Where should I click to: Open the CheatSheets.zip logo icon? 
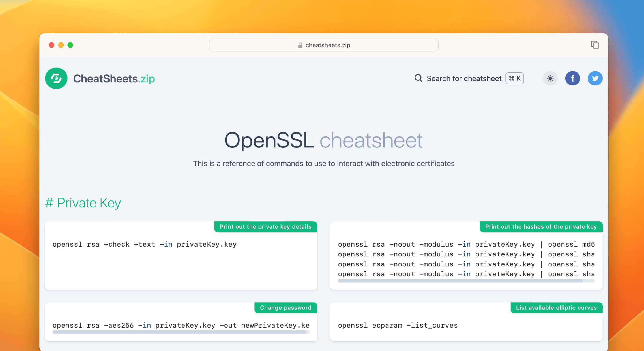point(56,78)
